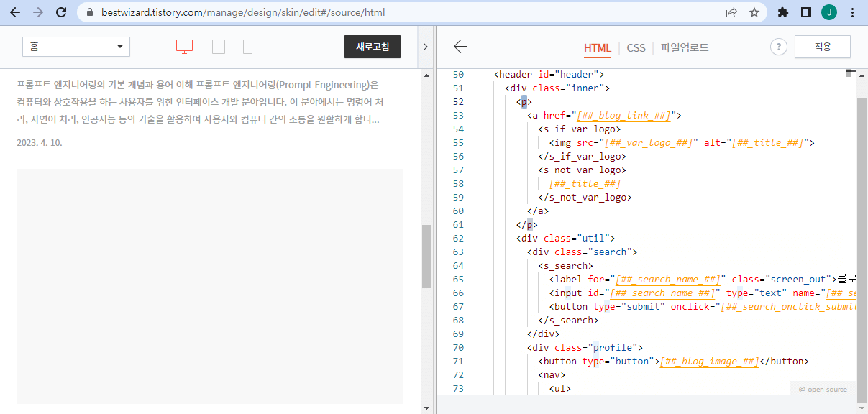This screenshot has width=868, height=414.
Task: Click the 새로고침 refresh button
Action: (x=372, y=46)
